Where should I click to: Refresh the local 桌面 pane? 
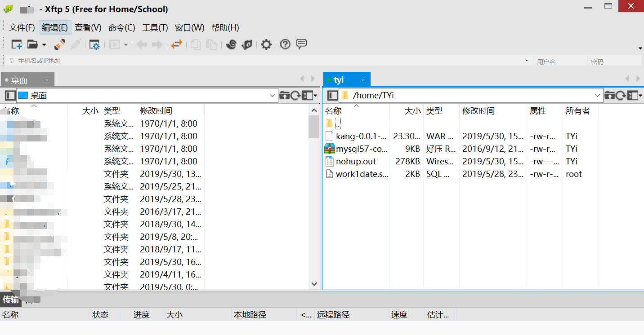[x=295, y=95]
